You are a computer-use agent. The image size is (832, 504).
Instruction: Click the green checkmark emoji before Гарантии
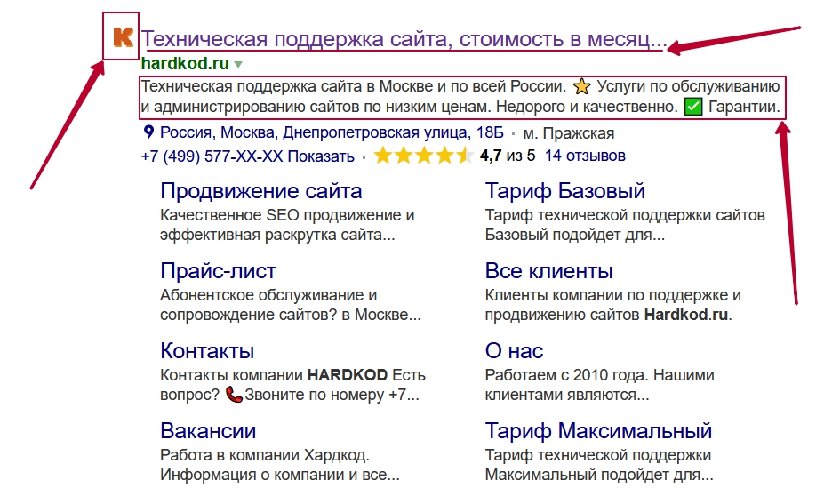(x=693, y=108)
